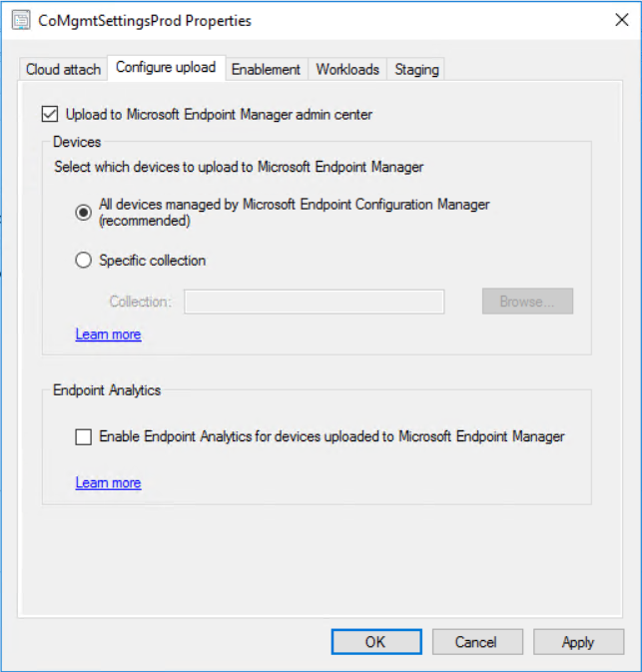Enable Endpoint Analytics for uploaded devices checkbox

tap(84, 436)
